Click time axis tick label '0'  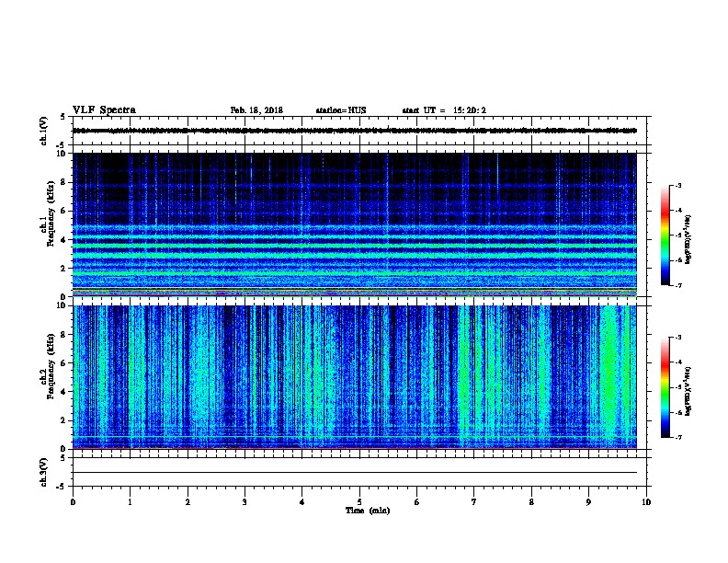coord(73,502)
